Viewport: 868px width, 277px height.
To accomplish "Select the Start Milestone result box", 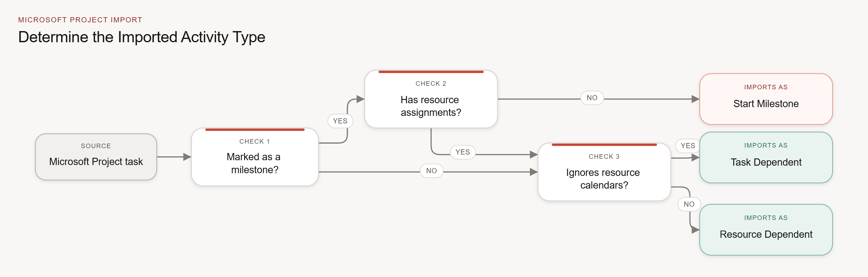I will [x=766, y=99].
